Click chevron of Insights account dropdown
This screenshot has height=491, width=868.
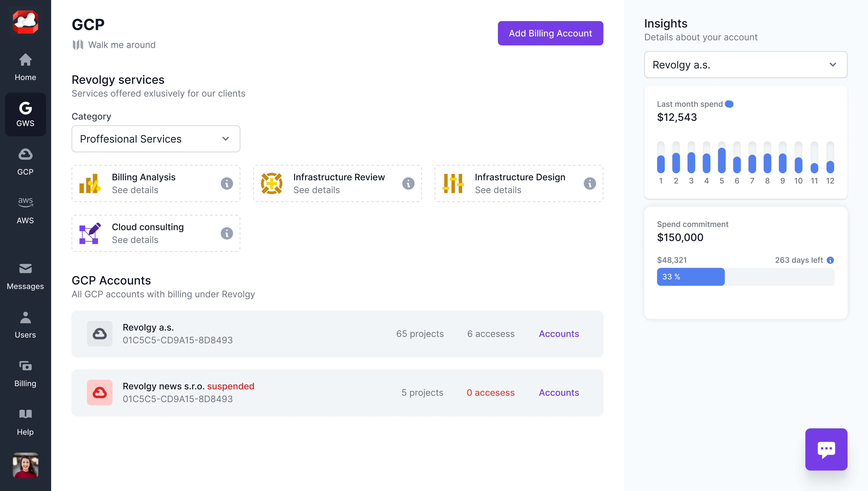pos(833,65)
